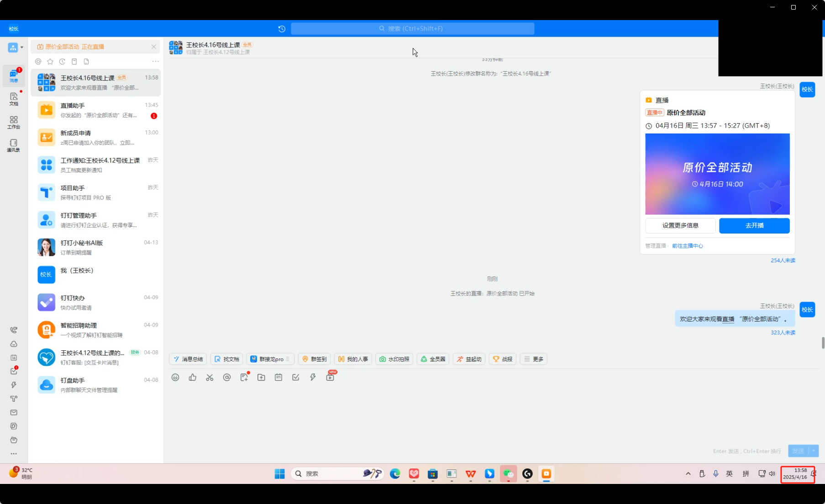
Task: Open the search history clock icon
Action: click(282, 29)
